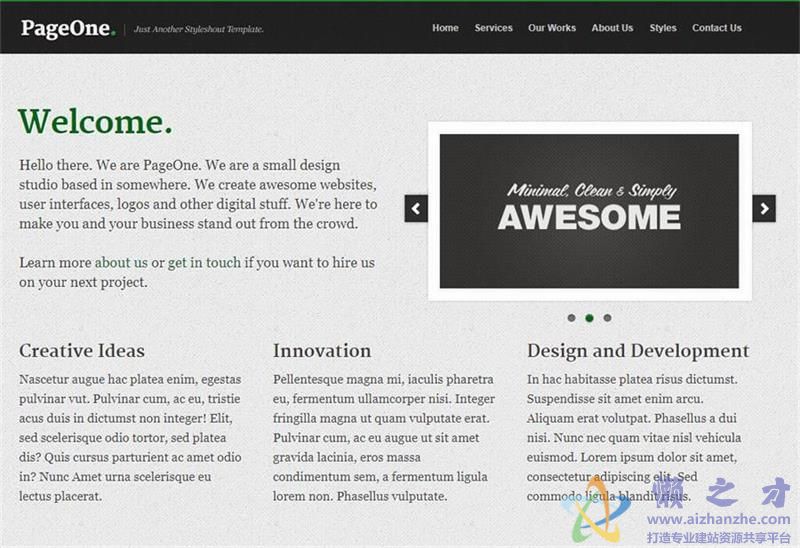Click the 'Just Another Styleshout Template' tagline
This screenshot has height=548, width=800.
tap(199, 30)
